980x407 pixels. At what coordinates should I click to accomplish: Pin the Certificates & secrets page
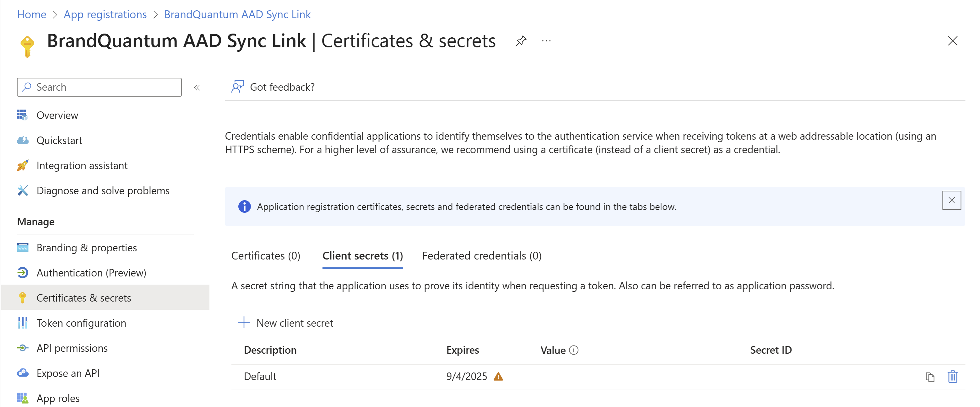(x=521, y=41)
